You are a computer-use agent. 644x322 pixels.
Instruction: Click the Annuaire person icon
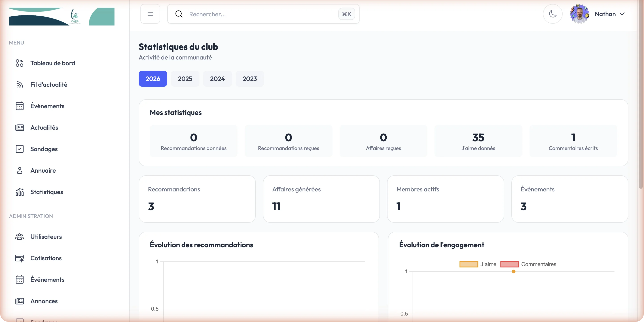tap(19, 170)
